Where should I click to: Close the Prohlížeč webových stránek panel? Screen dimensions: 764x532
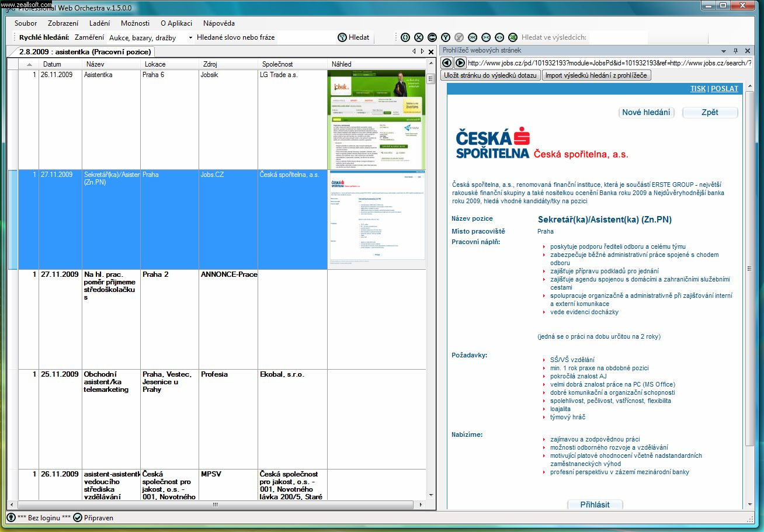(x=748, y=51)
